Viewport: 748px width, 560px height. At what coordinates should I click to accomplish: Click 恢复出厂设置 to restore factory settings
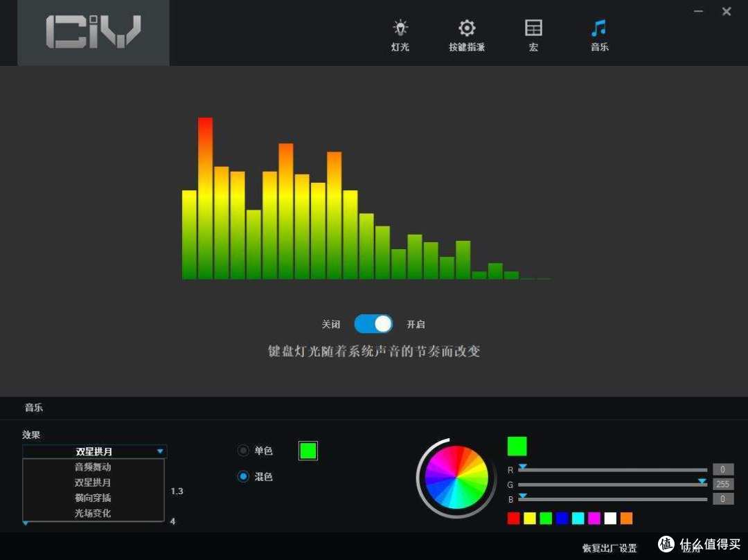(608, 548)
